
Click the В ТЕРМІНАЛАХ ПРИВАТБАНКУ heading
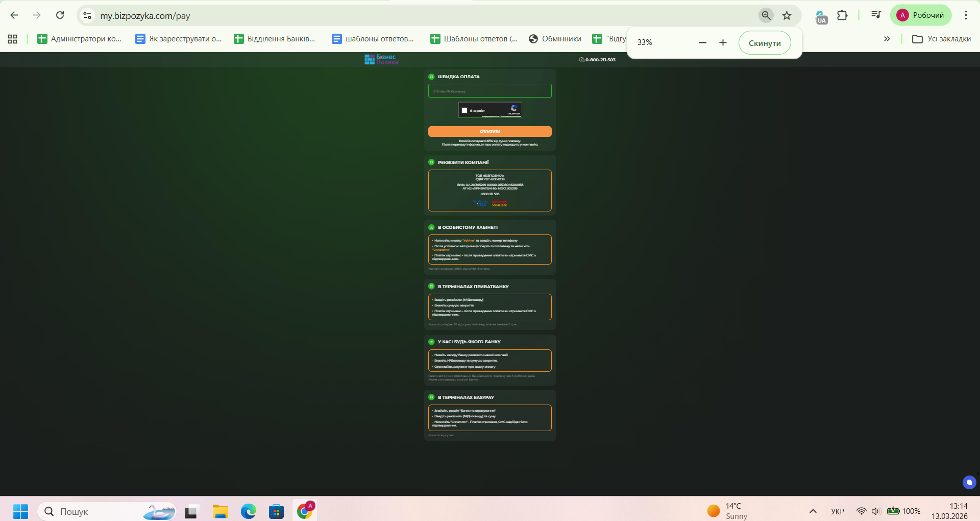(x=473, y=287)
